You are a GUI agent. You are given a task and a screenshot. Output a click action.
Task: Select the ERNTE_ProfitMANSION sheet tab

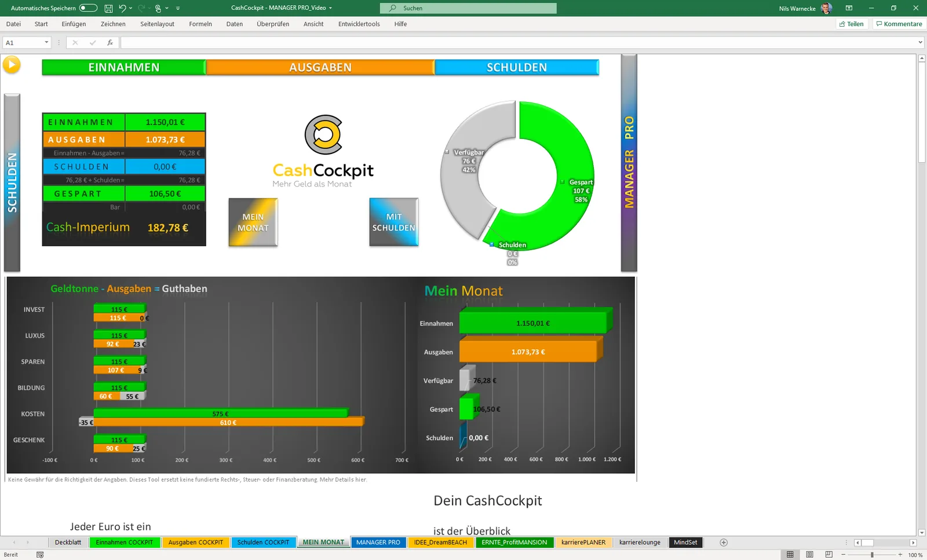pyautogui.click(x=514, y=543)
